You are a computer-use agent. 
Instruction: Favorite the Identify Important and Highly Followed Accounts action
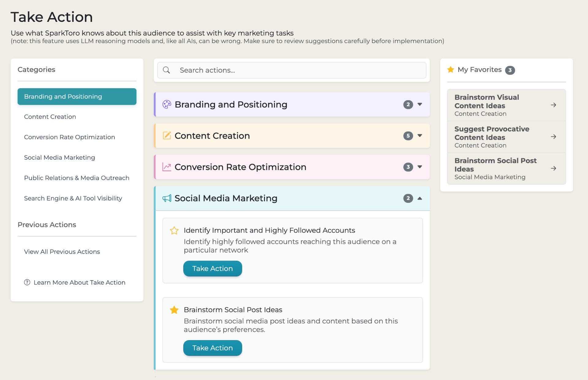[x=174, y=230]
